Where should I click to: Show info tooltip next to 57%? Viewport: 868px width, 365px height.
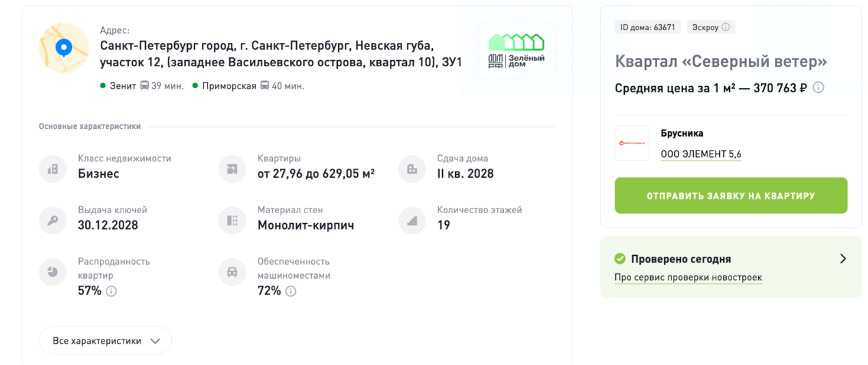click(111, 291)
